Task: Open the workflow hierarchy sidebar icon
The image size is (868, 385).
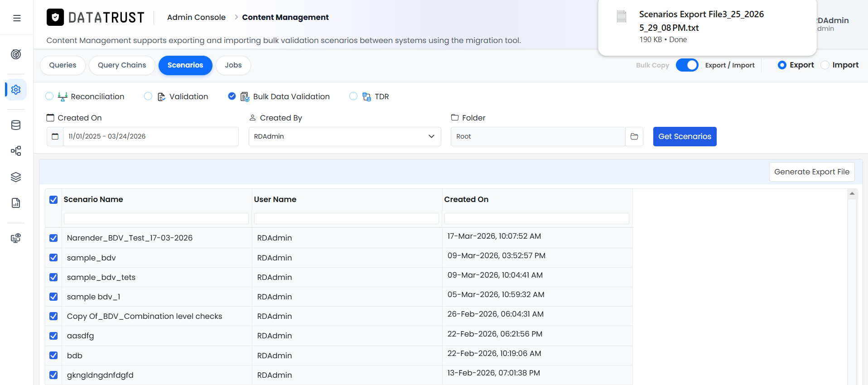Action: point(16,151)
